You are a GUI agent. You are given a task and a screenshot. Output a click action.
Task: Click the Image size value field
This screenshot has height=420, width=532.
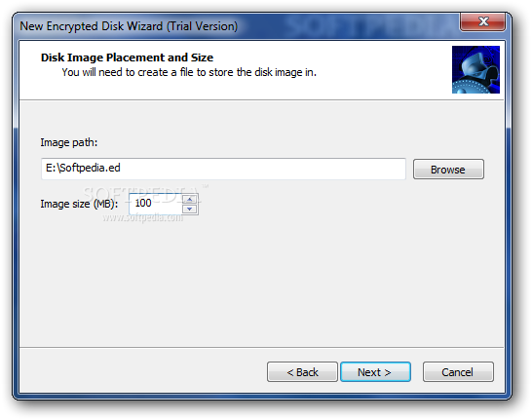point(155,204)
